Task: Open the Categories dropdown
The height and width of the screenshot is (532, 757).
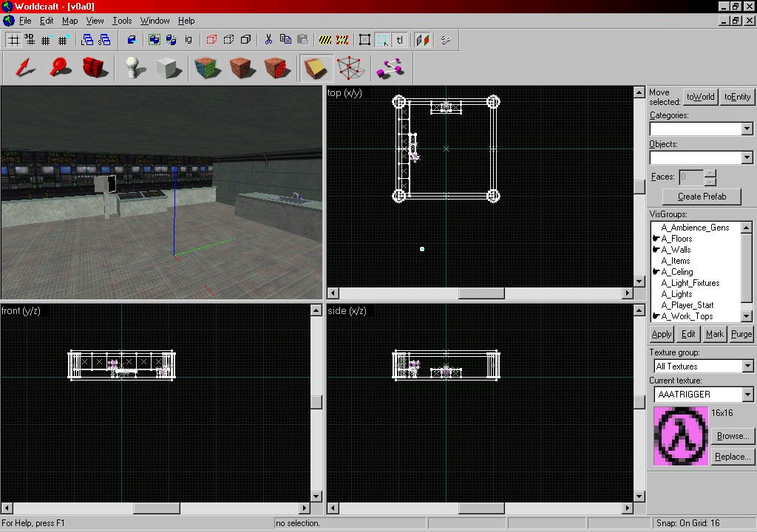Action: coord(747,129)
